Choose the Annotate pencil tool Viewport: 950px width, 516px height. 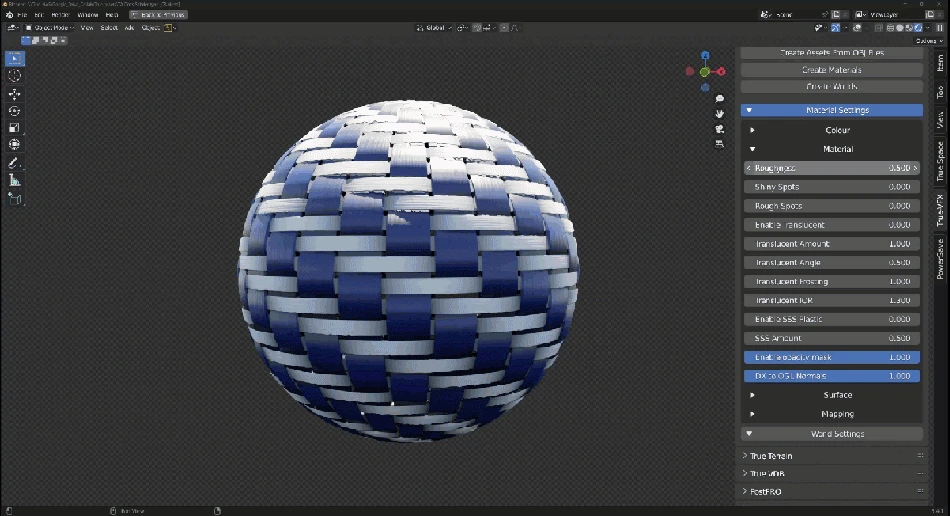15,162
